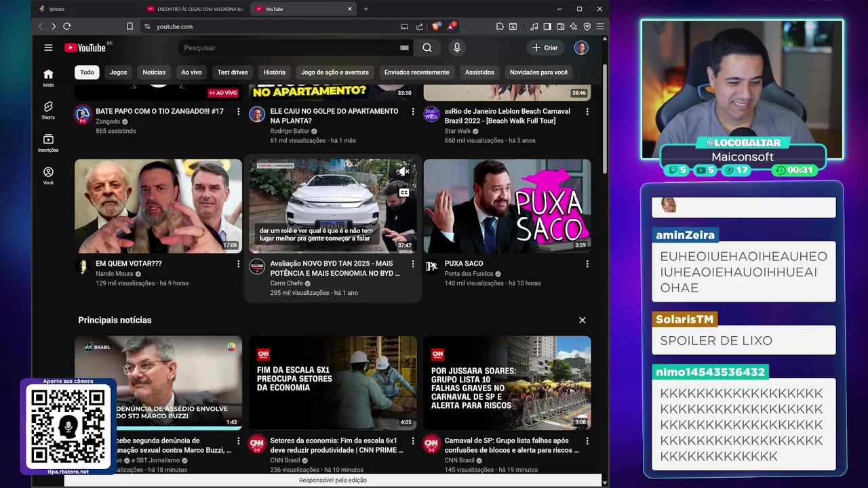Screen dimensions: 868x488
Task: Start voice search with microphone icon
Action: point(457,47)
